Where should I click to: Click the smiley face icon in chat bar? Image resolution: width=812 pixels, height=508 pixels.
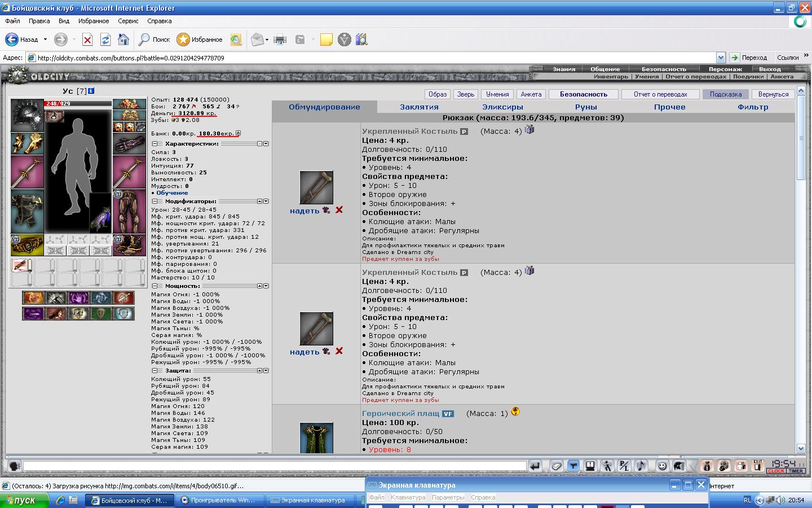point(662,466)
